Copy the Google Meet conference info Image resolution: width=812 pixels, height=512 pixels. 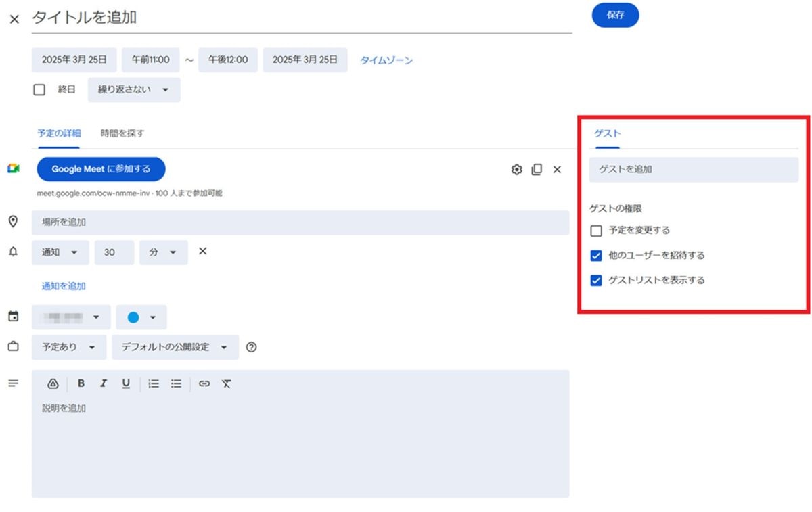[x=537, y=170]
